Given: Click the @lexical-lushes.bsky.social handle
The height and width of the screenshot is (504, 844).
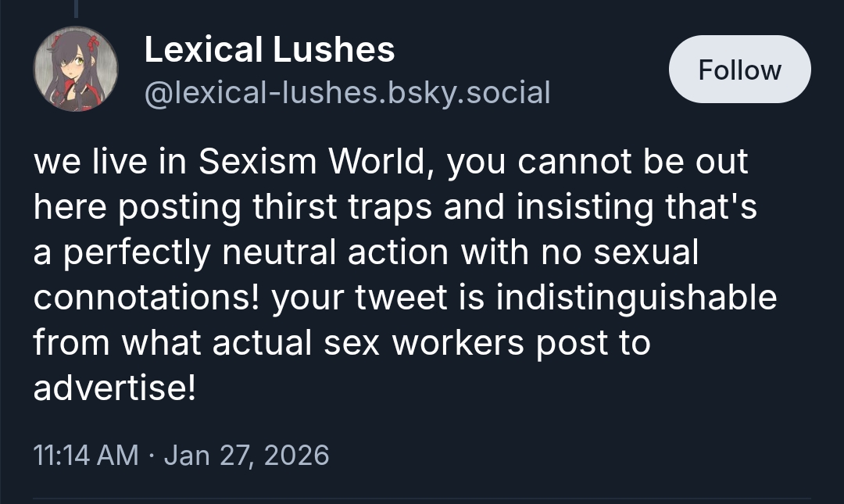Looking at the screenshot, I should click(x=347, y=92).
